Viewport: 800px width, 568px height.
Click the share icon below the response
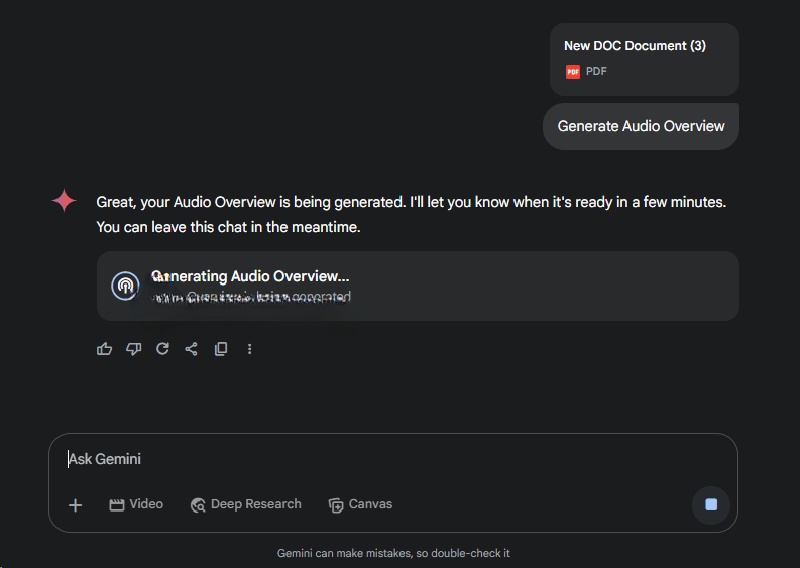191,349
